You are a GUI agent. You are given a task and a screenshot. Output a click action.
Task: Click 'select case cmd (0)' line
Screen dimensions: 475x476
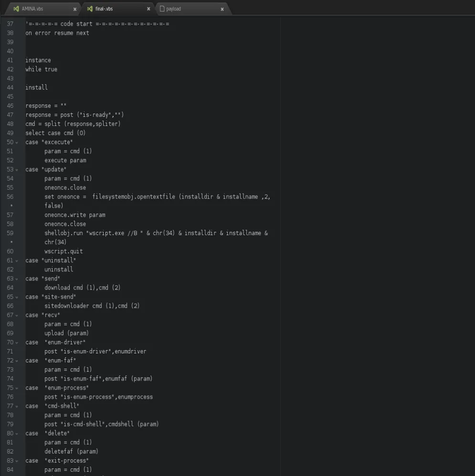point(55,133)
